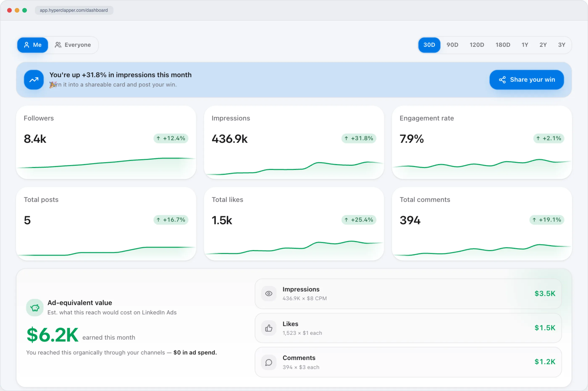The width and height of the screenshot is (588, 391).
Task: Click the 7.9% engagement rate value
Action: (412, 139)
